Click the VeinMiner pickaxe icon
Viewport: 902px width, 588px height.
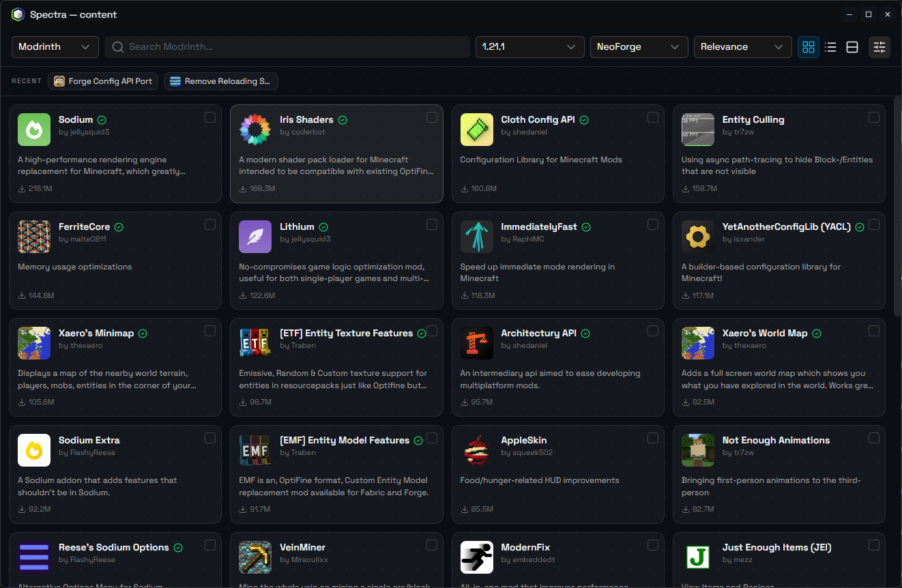255,557
